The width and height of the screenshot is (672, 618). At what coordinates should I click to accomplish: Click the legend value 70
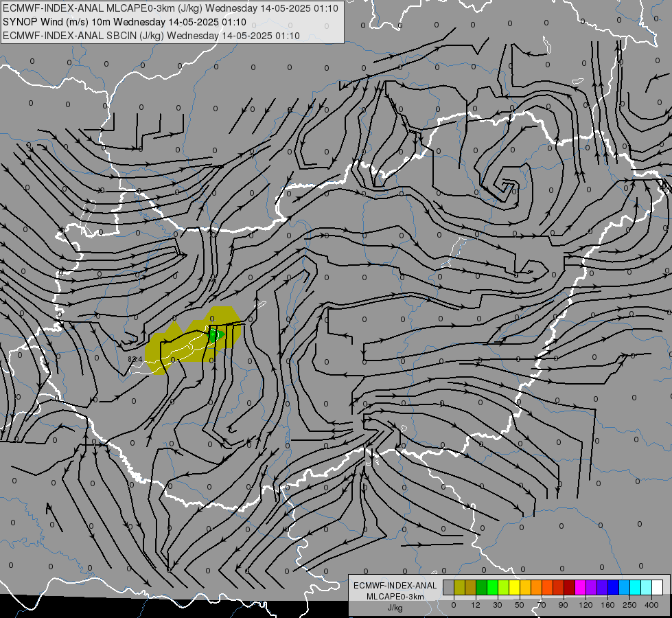coord(542,605)
